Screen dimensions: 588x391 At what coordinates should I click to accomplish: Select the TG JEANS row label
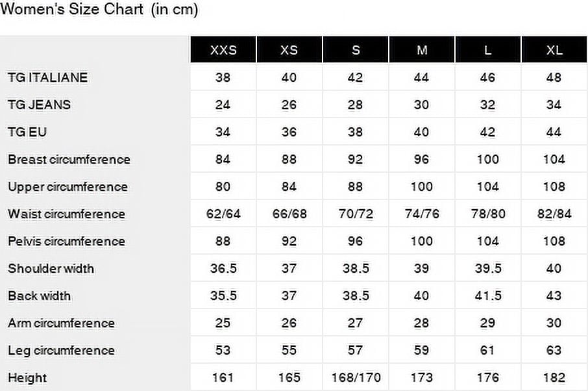tap(39, 105)
